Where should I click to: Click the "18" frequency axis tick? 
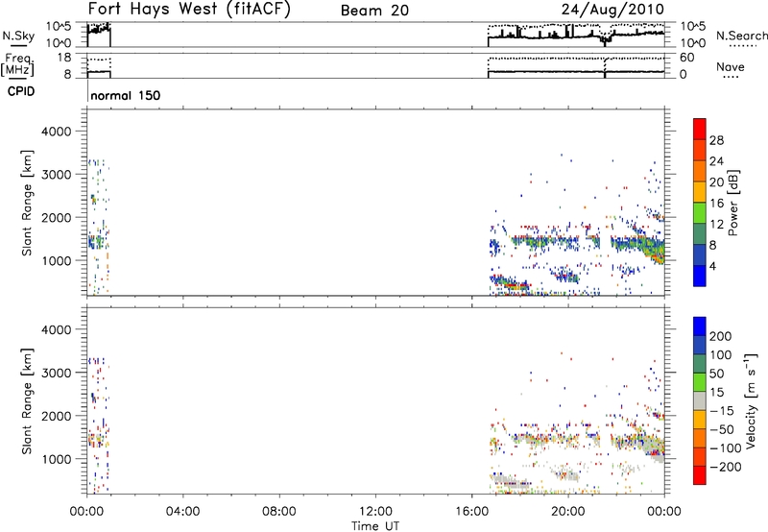tap(64, 58)
